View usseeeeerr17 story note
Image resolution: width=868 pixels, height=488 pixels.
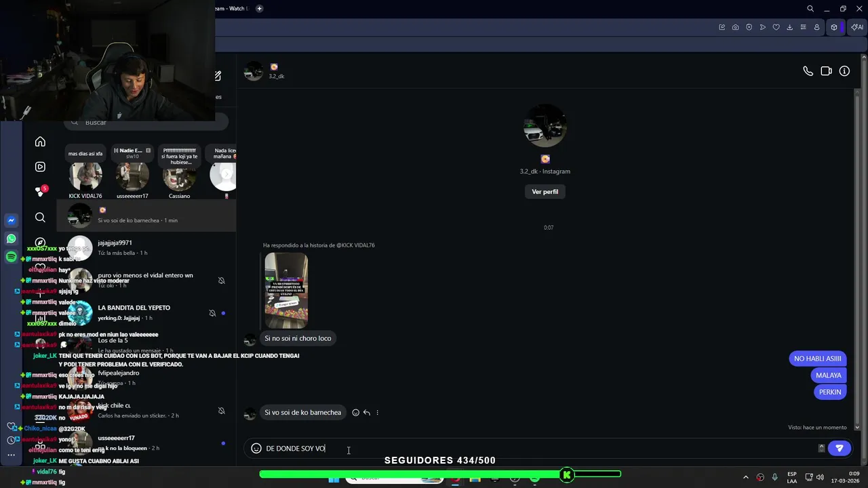pos(132,172)
